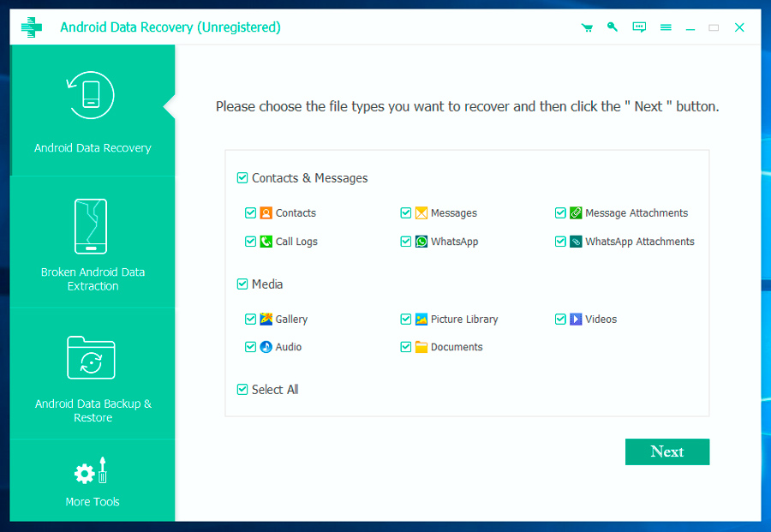Click the Documents folder icon
Screen dimensions: 771x532
[x=421, y=347]
